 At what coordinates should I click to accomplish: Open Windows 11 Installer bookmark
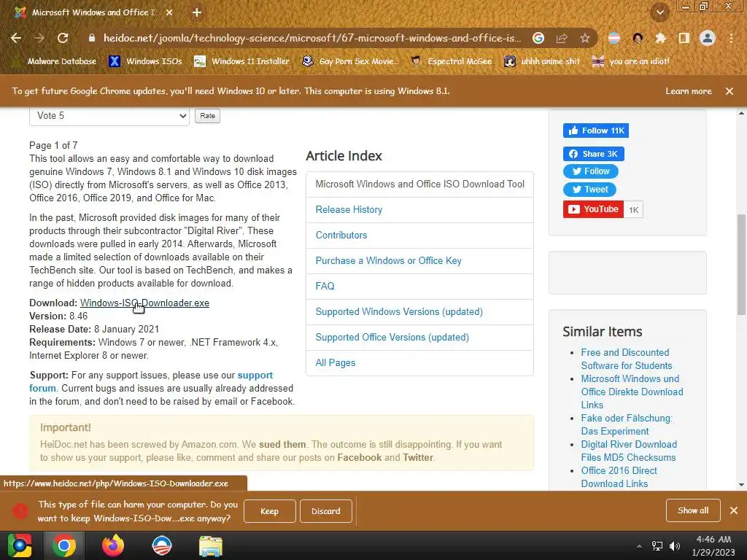point(242,61)
